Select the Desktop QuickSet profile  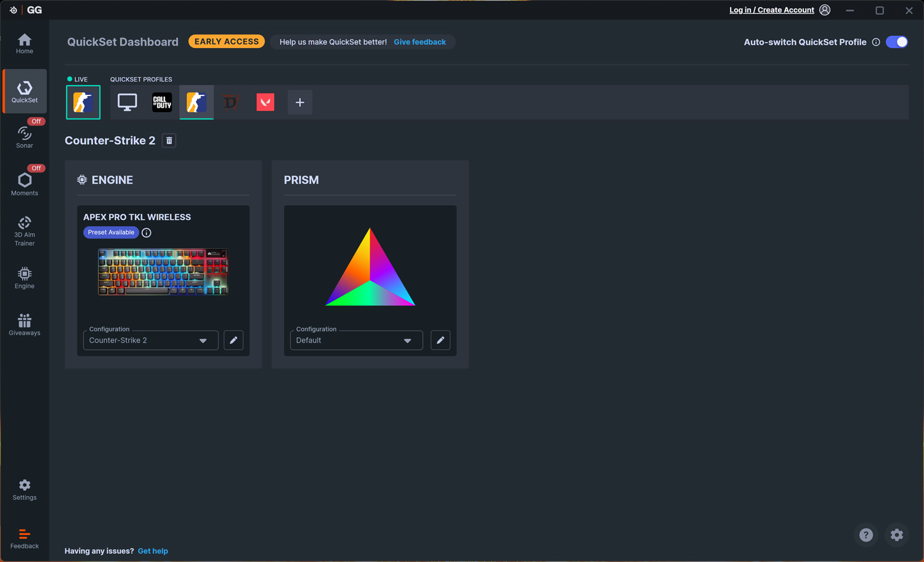click(x=128, y=102)
